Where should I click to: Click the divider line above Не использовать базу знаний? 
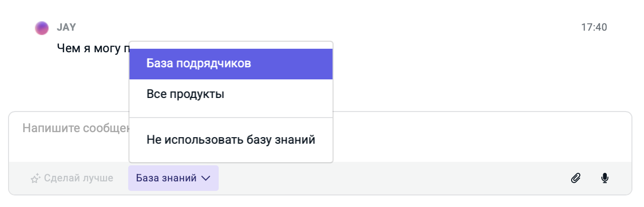click(x=231, y=118)
